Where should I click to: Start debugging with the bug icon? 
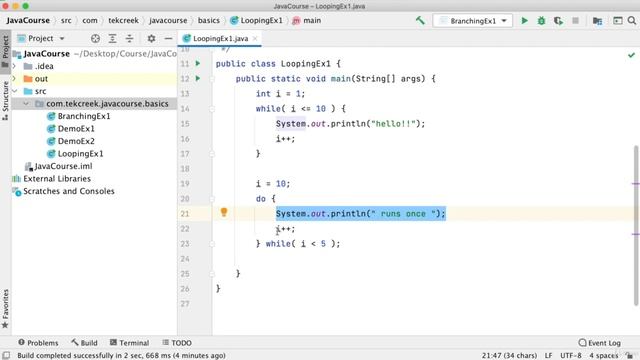(x=541, y=20)
